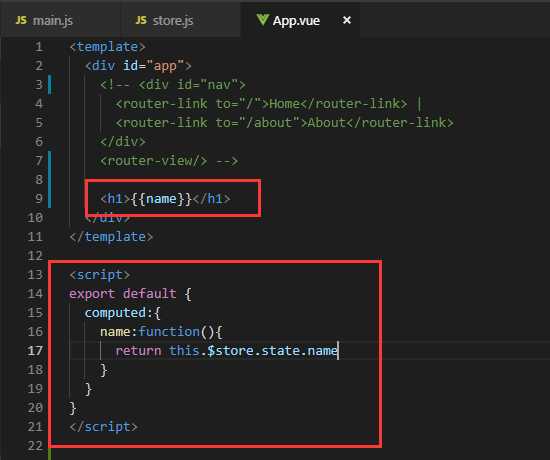Click the closing </template> tag
The image size is (550, 460).
click(111, 237)
